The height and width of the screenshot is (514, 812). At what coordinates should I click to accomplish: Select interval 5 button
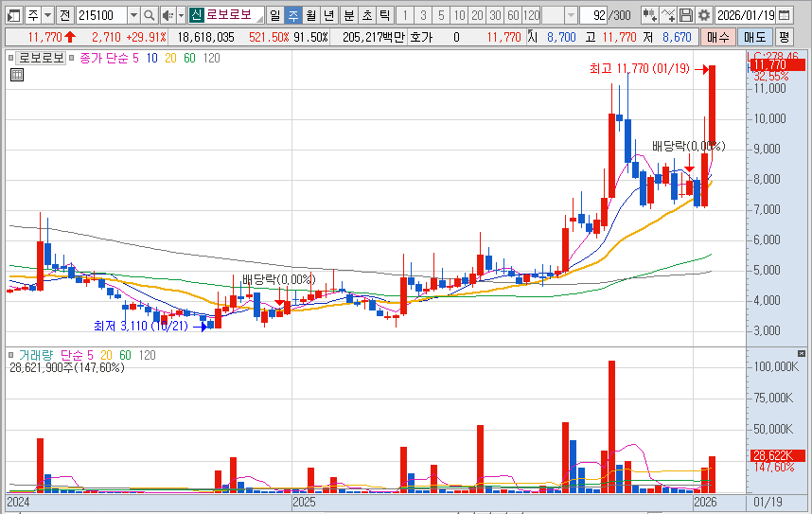pos(441,15)
